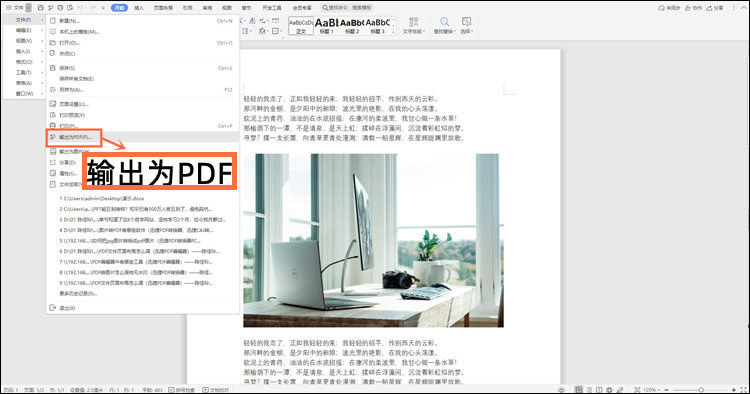Click 保存(S) save entry
Image resolution: width=750 pixels, height=394 pixels.
[x=143, y=68]
